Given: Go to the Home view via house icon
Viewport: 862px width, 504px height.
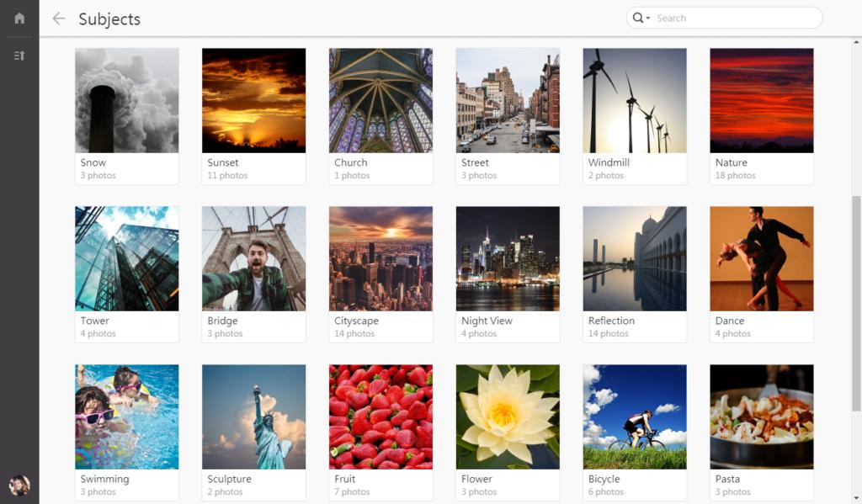Looking at the screenshot, I should [19, 19].
